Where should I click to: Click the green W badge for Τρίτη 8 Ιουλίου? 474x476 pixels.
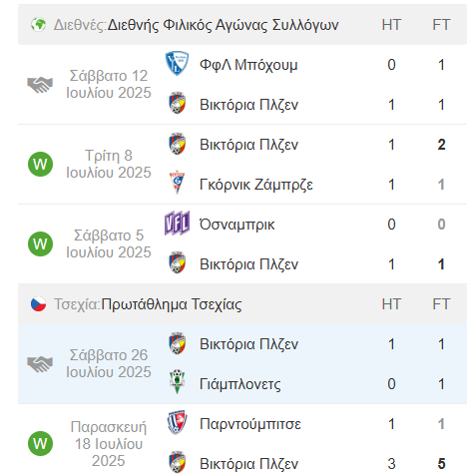point(40,164)
